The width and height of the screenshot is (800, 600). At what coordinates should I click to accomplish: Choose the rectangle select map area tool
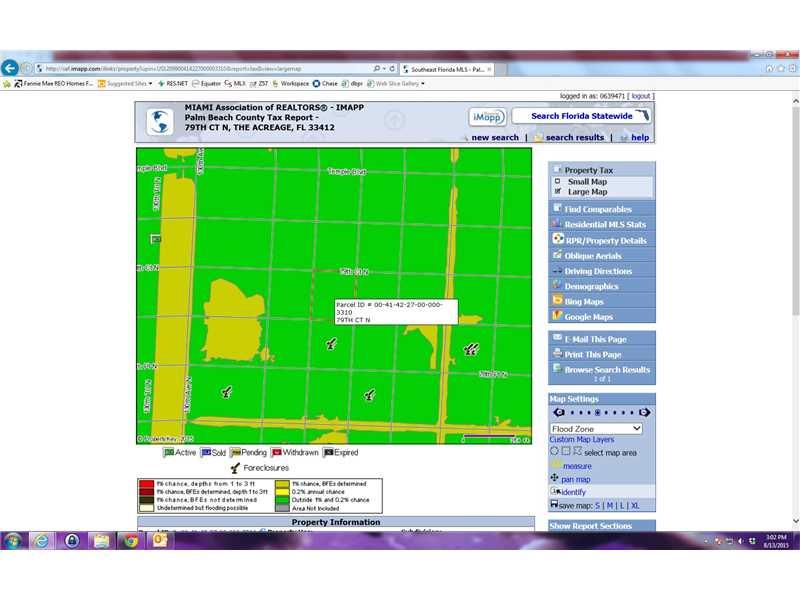pyautogui.click(x=565, y=452)
